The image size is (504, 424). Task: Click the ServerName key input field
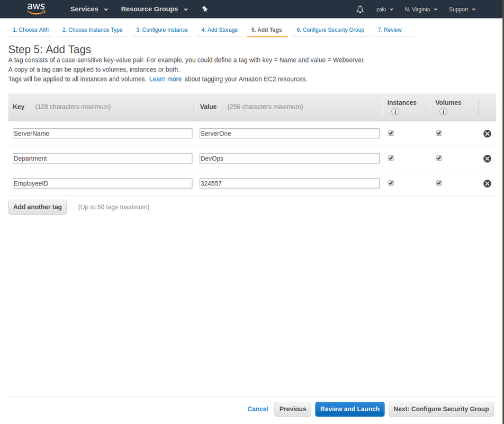click(x=103, y=134)
